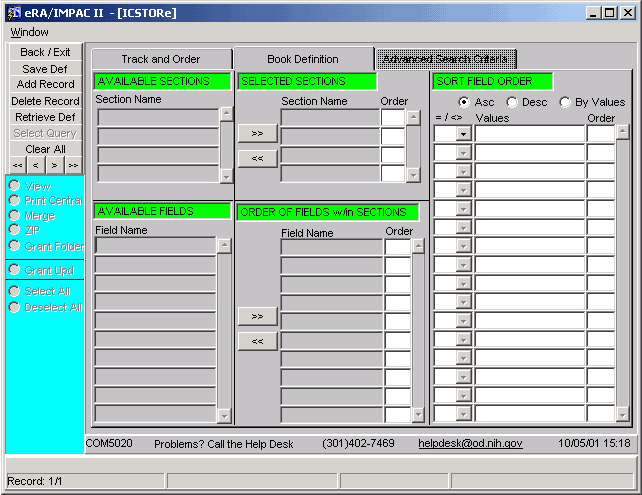This screenshot has width=642, height=495.
Task: Open the fourth = / <> operator dropdown
Action: pyautogui.click(x=463, y=190)
